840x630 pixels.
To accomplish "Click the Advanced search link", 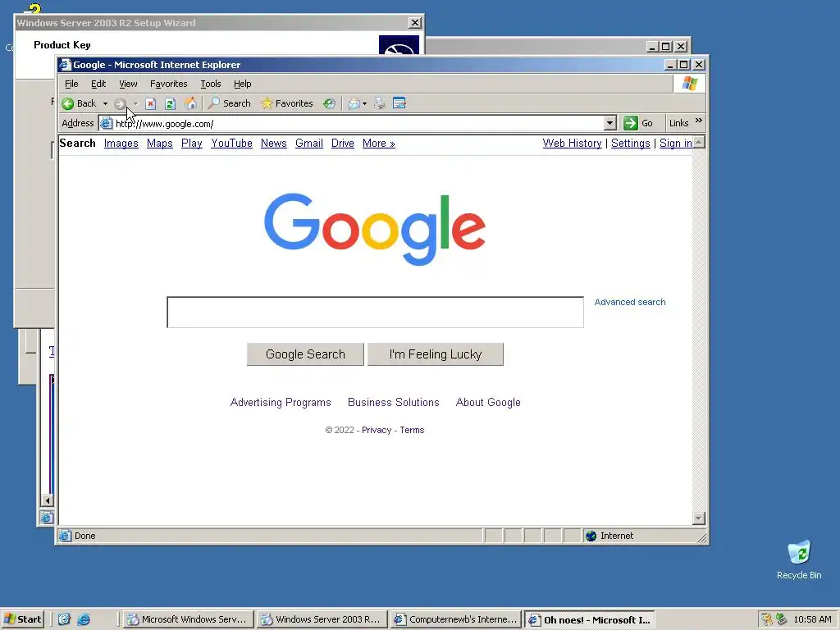I will (630, 302).
